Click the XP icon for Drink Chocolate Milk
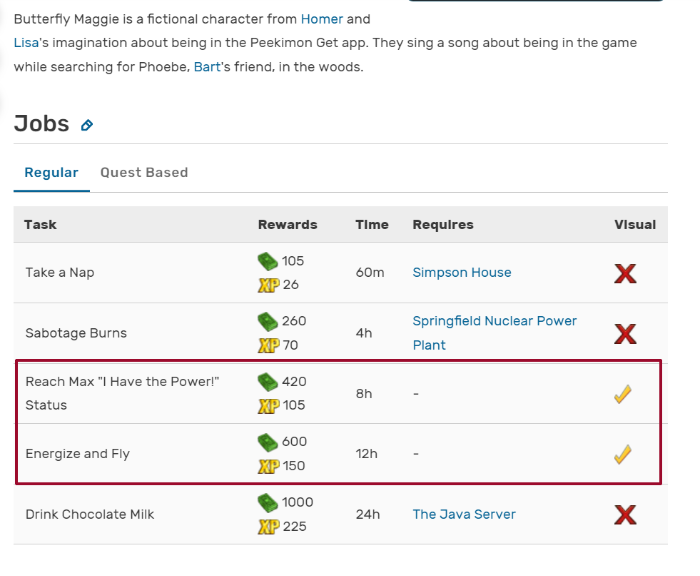 (268, 527)
